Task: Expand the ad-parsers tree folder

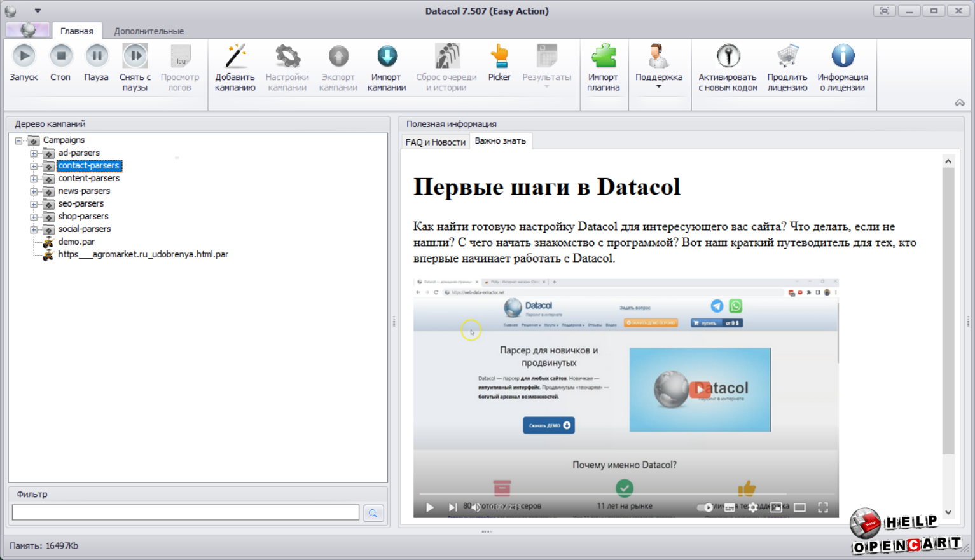Action: coord(34,153)
